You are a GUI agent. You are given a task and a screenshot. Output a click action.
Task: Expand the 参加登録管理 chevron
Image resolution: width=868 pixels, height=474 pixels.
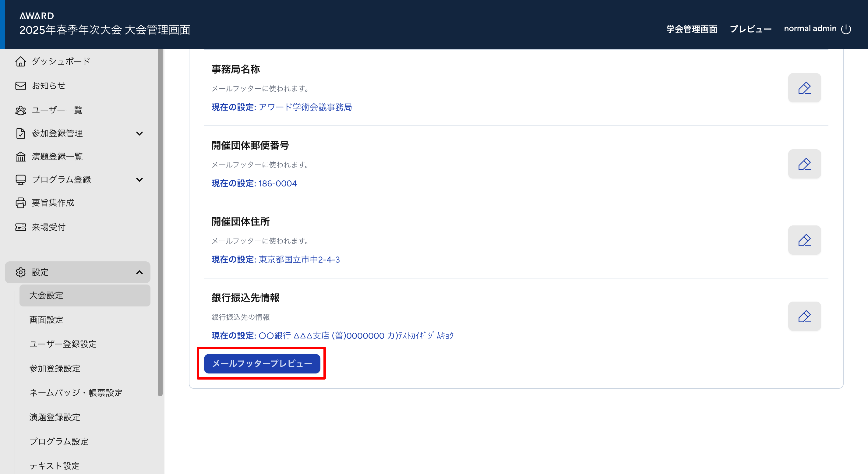coord(139,133)
